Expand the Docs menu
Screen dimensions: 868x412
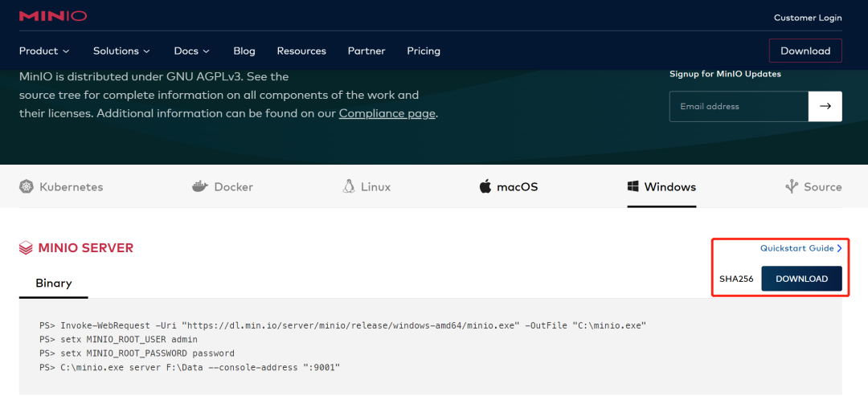(x=191, y=51)
